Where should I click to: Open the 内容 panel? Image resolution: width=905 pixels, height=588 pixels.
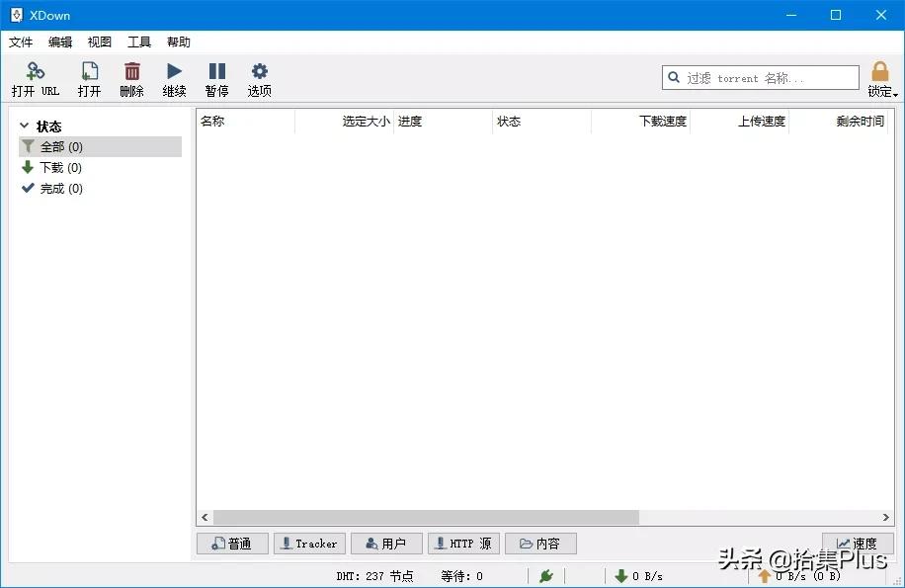(x=539, y=543)
